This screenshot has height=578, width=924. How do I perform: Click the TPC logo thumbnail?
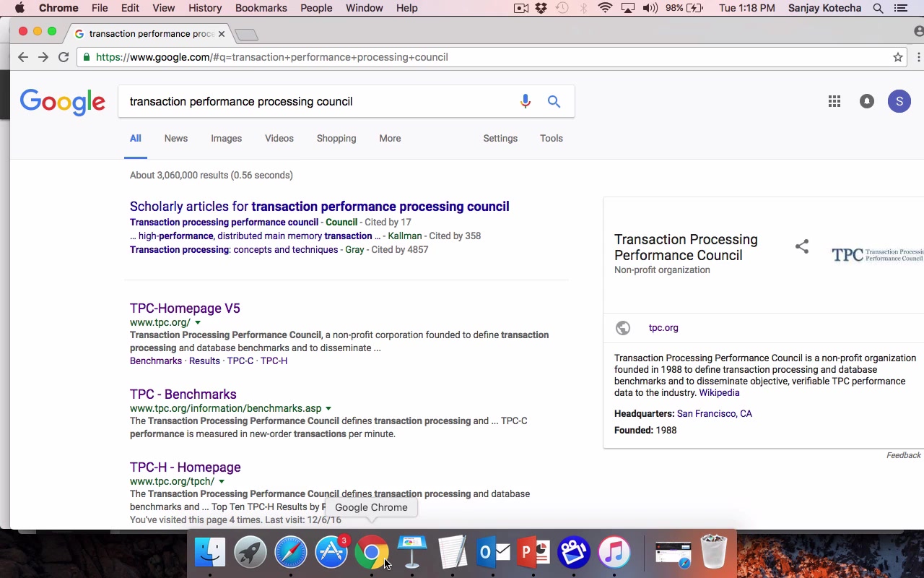pos(878,254)
